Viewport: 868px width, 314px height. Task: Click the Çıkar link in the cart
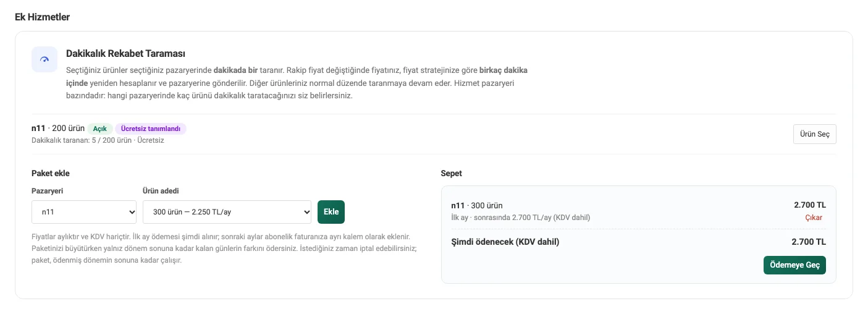(x=814, y=218)
